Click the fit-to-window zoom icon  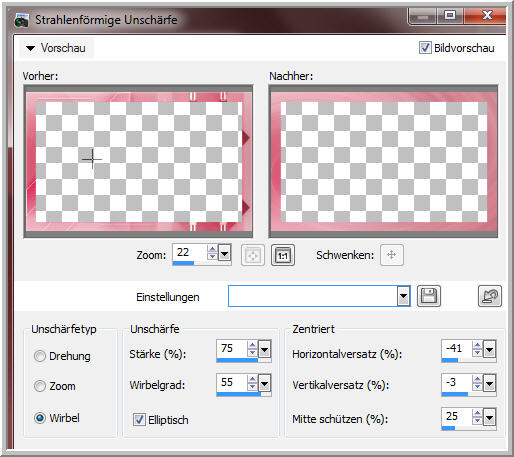[x=253, y=255]
